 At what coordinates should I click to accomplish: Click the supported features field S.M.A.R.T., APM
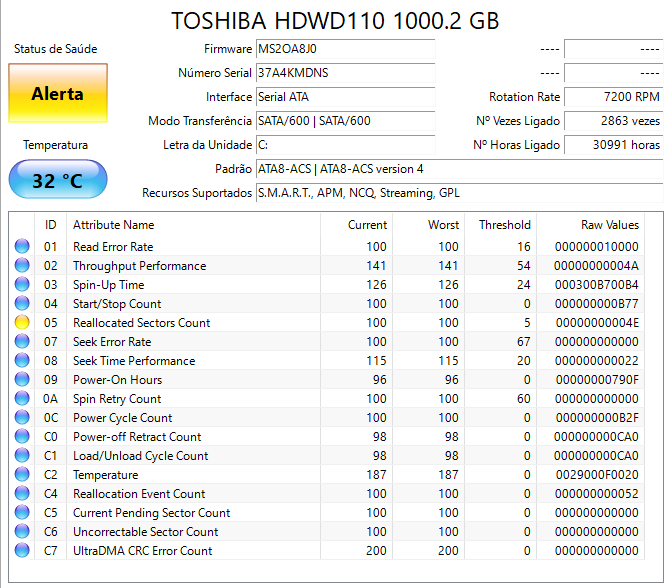459,193
